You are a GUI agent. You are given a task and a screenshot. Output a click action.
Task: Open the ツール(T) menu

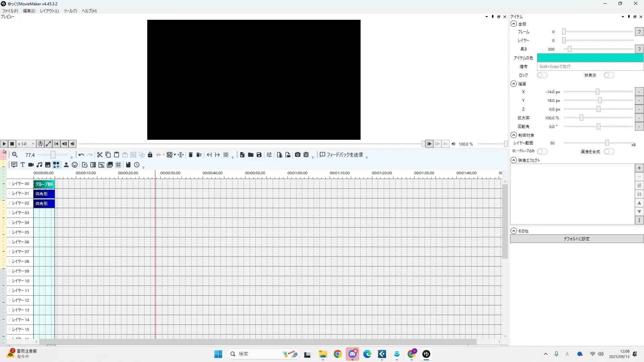click(70, 11)
